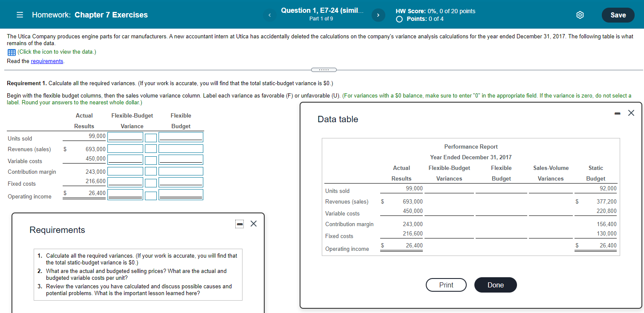
Task: Click the view data text link
Action: [57, 52]
